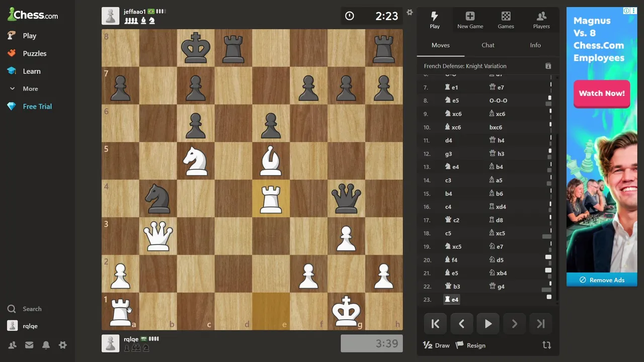Click the Resign button
644x362 pixels.
[x=470, y=345]
